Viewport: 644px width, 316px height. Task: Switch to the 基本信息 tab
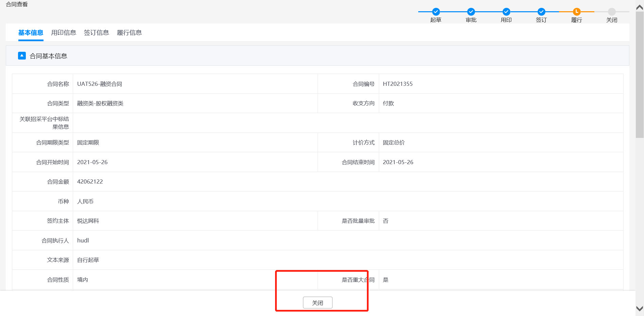point(31,33)
